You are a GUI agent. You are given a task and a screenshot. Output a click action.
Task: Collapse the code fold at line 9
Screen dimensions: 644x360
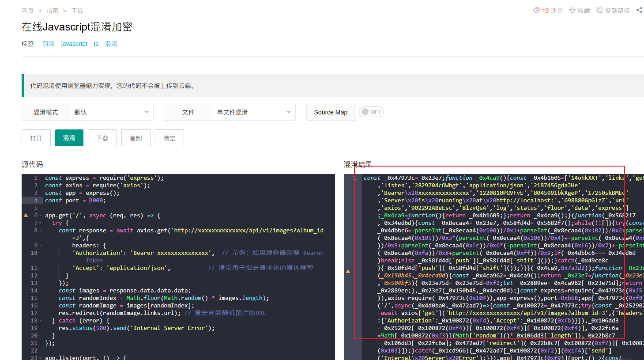41,246
